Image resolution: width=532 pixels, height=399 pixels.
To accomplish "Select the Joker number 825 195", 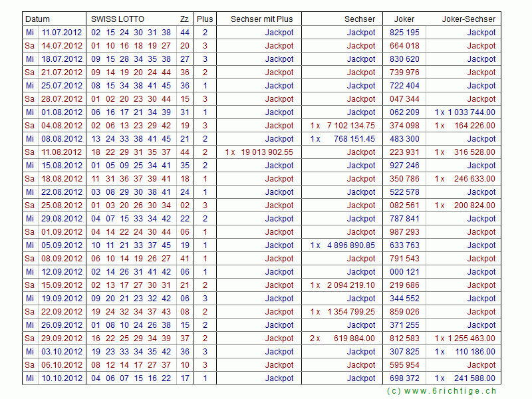I will click(404, 33).
